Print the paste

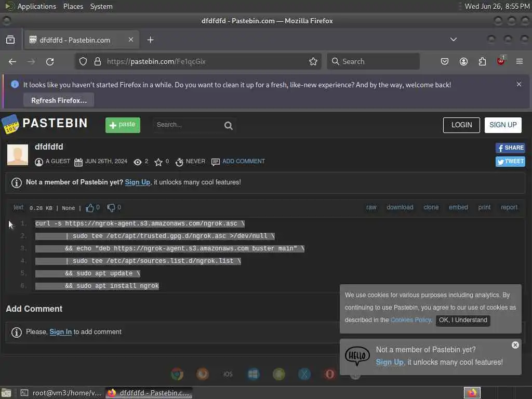click(x=484, y=207)
